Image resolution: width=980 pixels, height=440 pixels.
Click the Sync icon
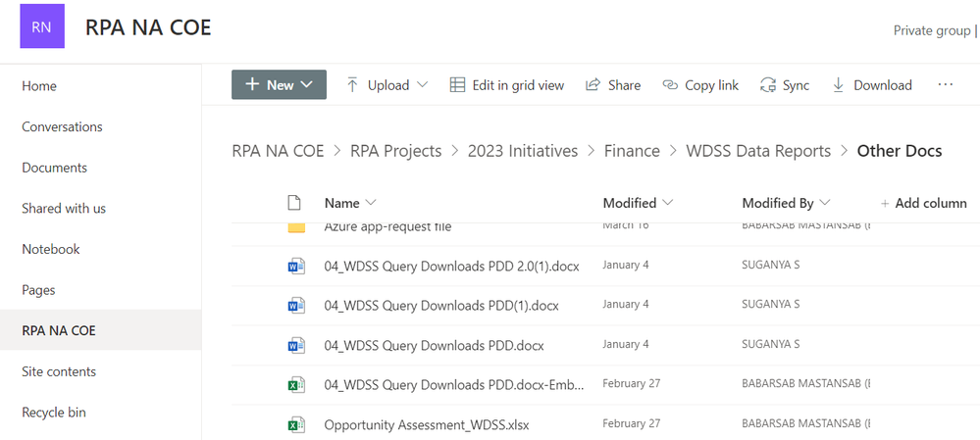(767, 85)
